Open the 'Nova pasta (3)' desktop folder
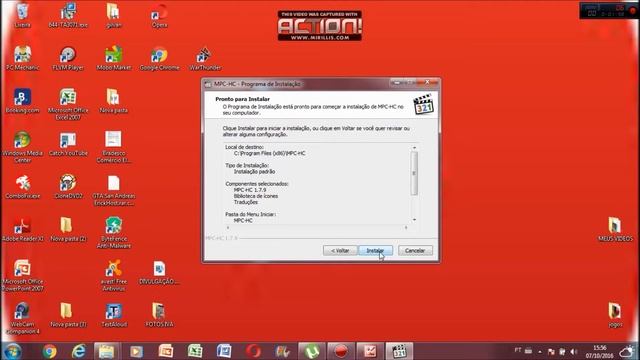 (68, 315)
